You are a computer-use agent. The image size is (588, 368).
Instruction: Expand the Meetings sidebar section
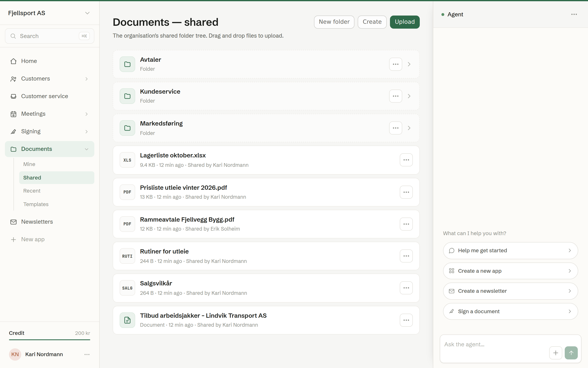(x=87, y=114)
